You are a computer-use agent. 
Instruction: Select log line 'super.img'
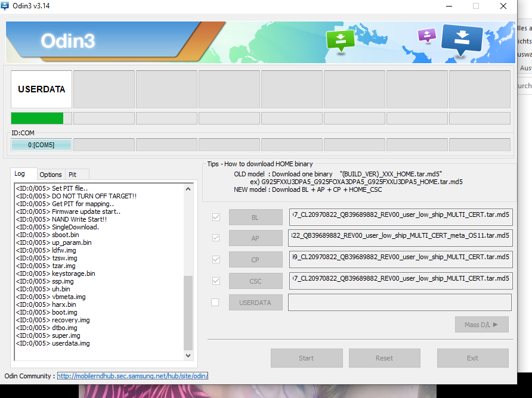[x=48, y=335]
